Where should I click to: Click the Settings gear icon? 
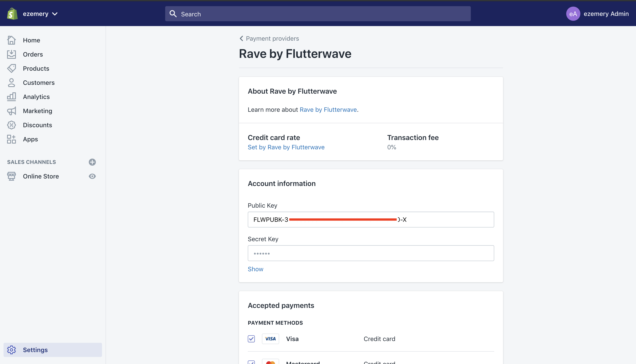tap(11, 350)
